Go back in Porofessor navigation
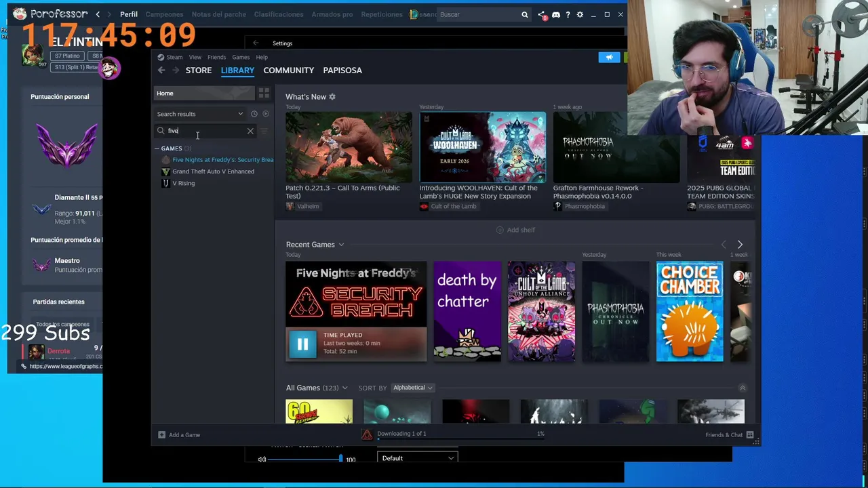 click(x=98, y=14)
